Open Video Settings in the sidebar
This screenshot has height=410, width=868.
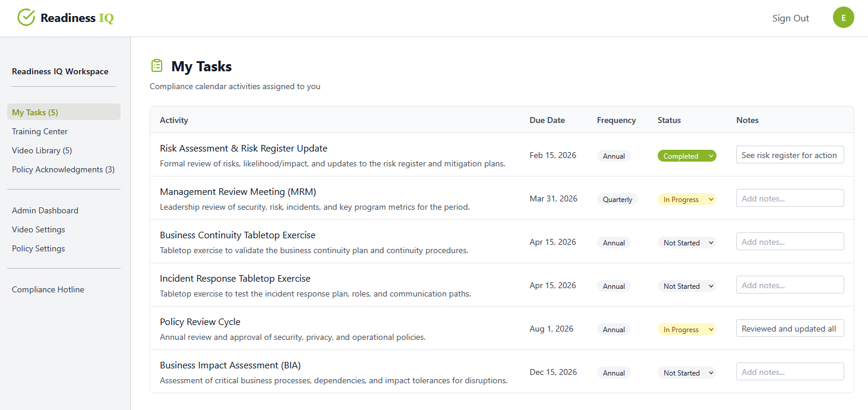coord(38,229)
